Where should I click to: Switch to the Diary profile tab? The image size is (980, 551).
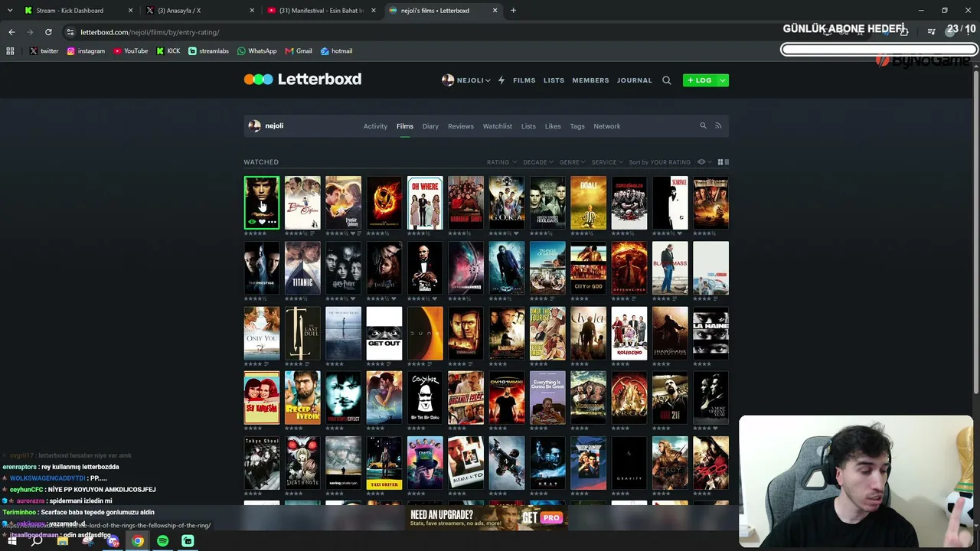click(430, 126)
